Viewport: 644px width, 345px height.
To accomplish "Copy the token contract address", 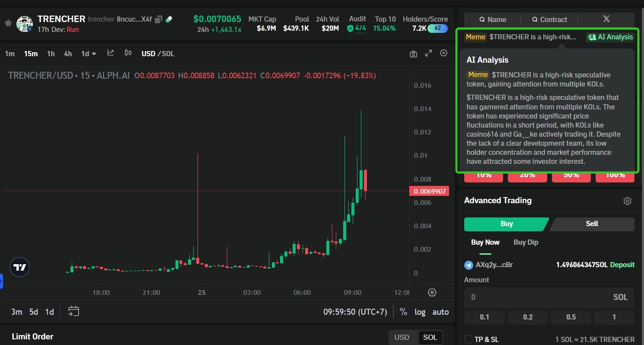I will coord(159,19).
